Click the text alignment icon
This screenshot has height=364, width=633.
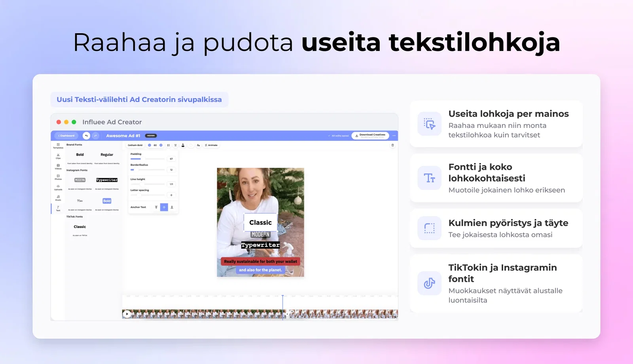coord(176,145)
